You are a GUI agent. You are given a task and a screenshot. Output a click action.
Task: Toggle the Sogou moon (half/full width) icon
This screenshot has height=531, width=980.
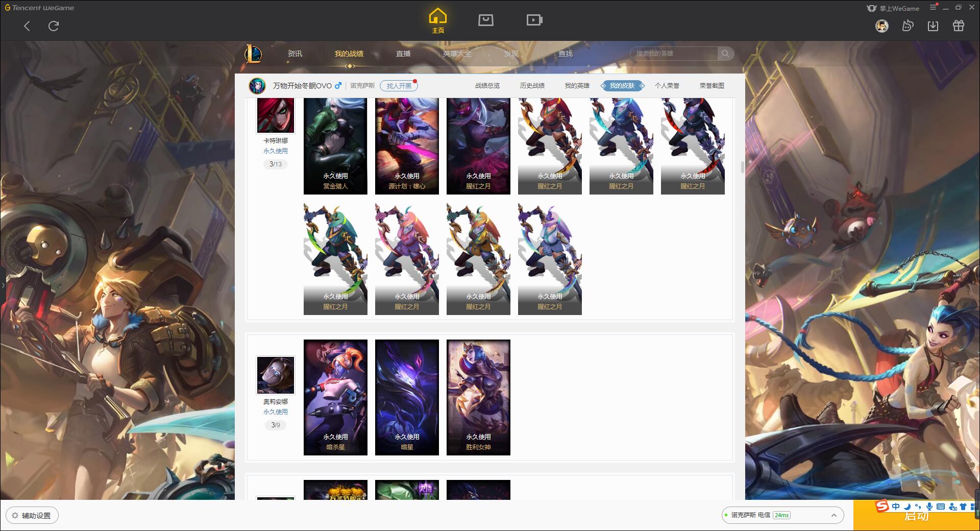[907, 506]
